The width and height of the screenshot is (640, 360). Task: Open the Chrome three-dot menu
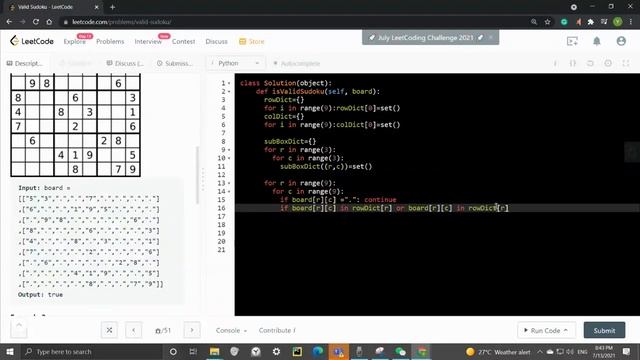coord(632,22)
